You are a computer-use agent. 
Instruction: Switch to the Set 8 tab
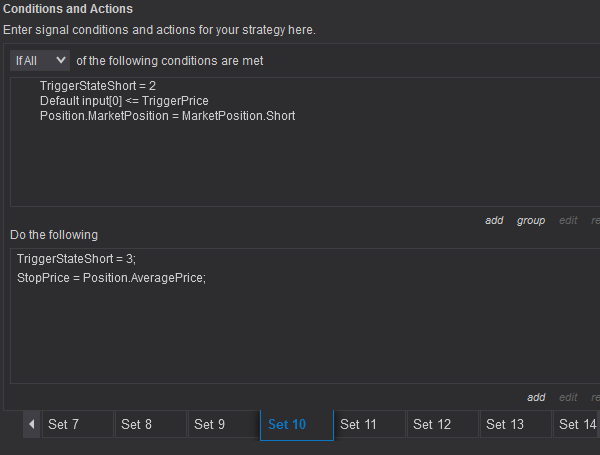[137, 424]
